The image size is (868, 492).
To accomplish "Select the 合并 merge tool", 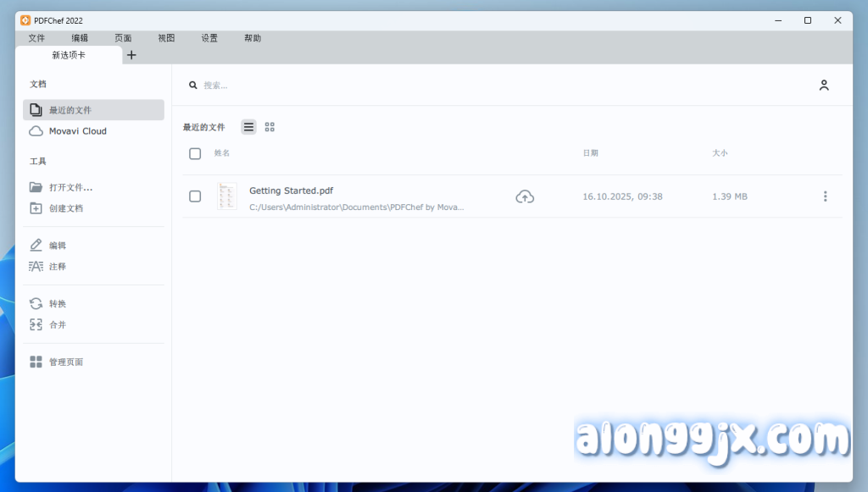I will [57, 324].
